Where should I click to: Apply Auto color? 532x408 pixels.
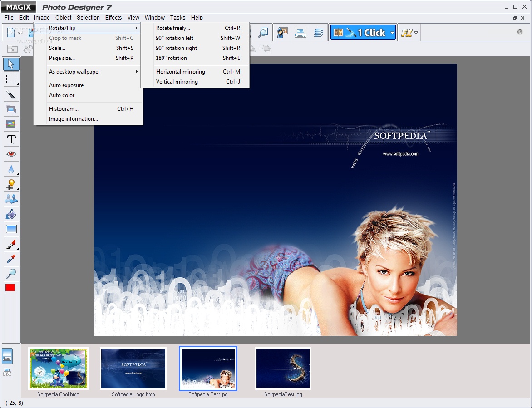coord(88,95)
